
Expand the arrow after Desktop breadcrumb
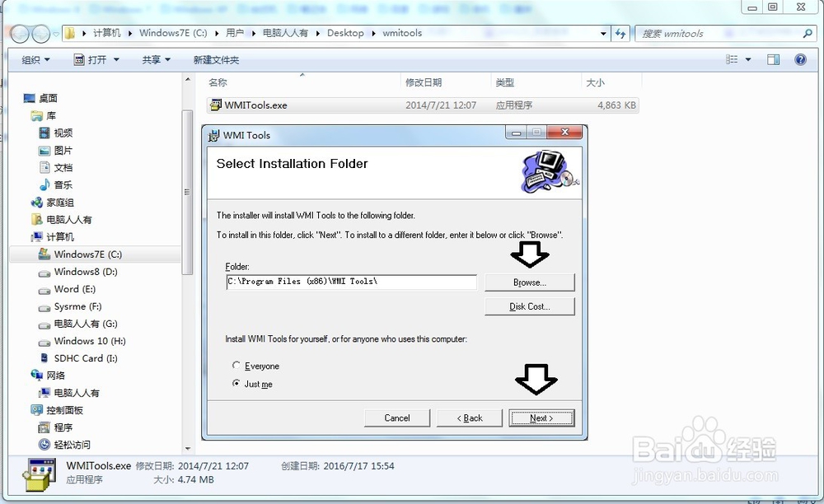[x=373, y=33]
